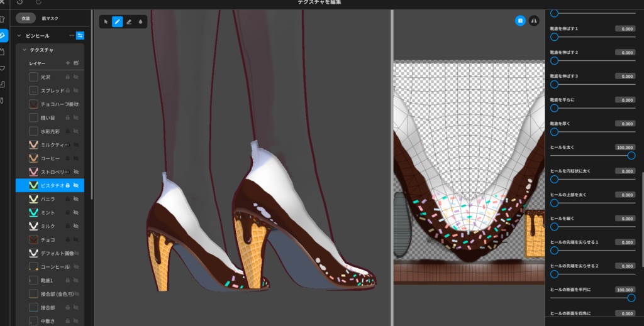
Task: Click the 靴底を伸ばす1 value field
Action: 625,29
